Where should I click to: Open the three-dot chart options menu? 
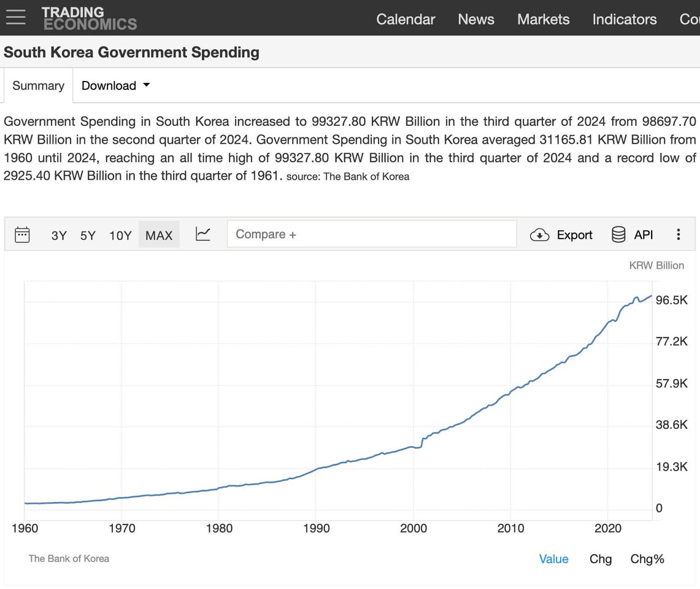678,234
